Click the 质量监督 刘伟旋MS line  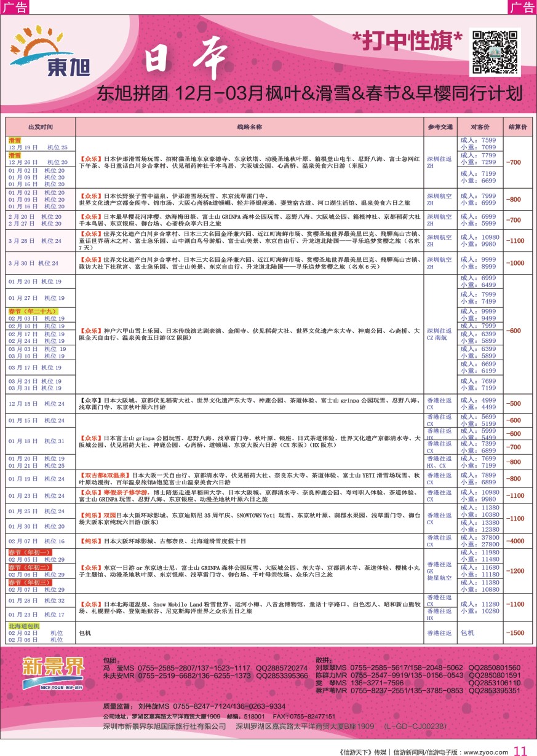(194, 706)
